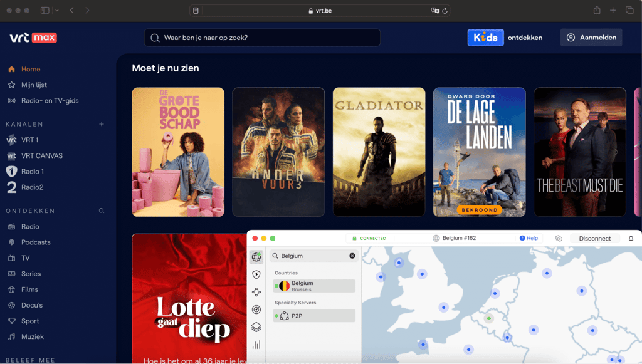This screenshot has height=364, width=642.
Task: Open VPN layers icon
Action: point(256,327)
